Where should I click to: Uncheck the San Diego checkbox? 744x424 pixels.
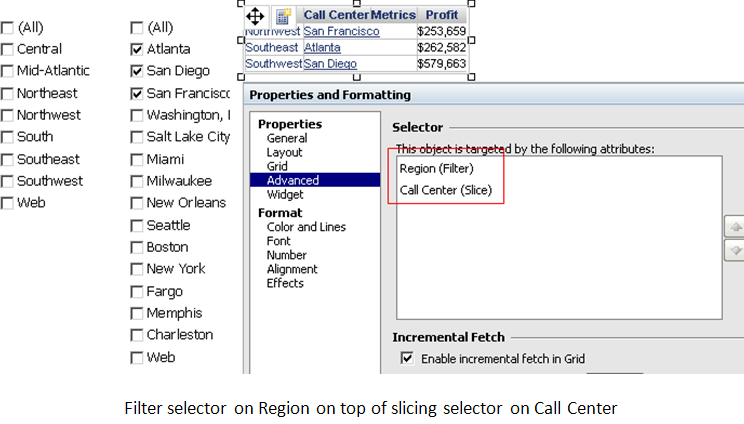click(x=136, y=71)
